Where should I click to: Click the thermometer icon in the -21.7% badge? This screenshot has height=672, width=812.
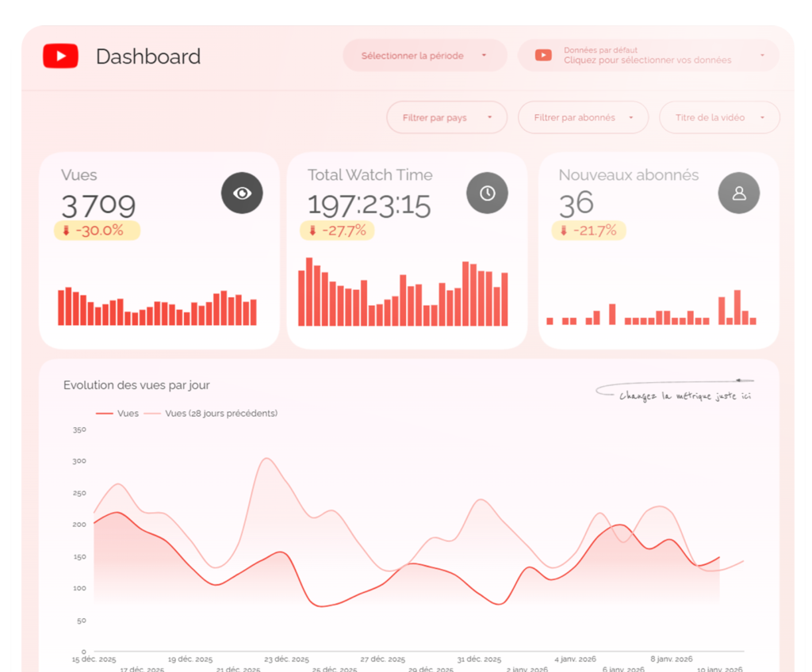pos(565,231)
